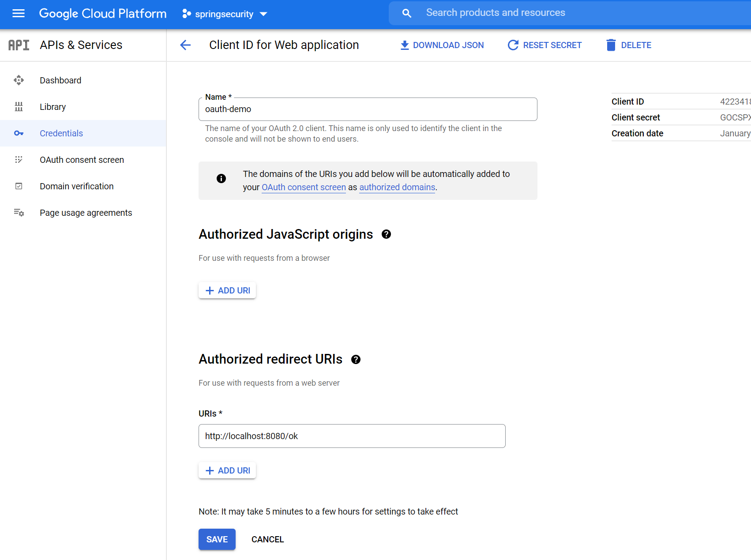This screenshot has width=751, height=560.
Task: Click the Domain verification checkbox icon
Action: pos(19,186)
